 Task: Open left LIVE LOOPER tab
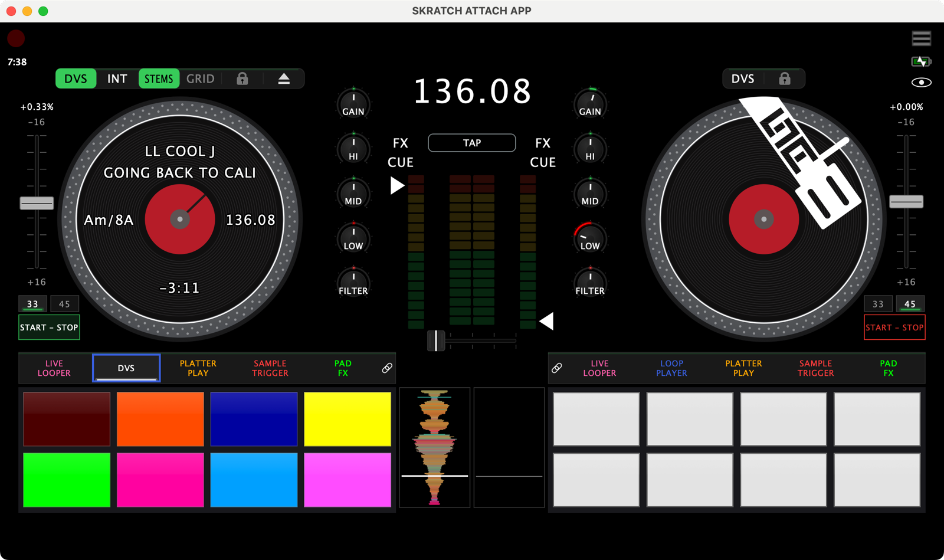(x=54, y=368)
